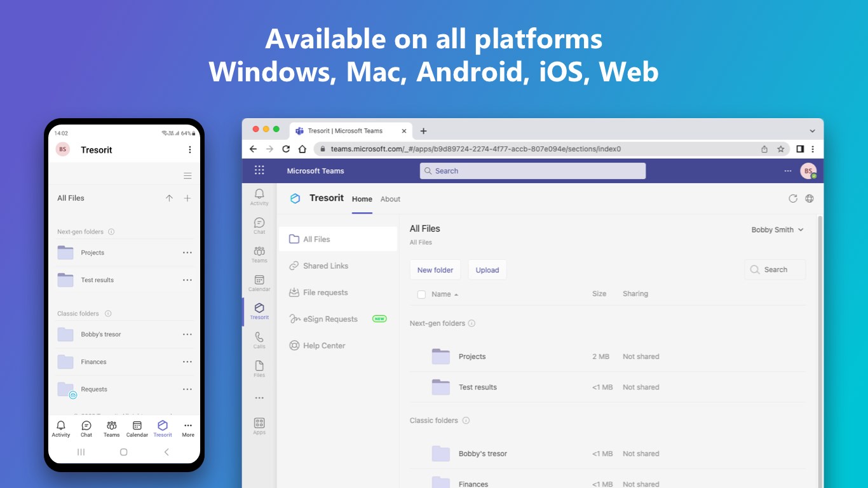Open Bobby Smith account dropdown

pyautogui.click(x=777, y=230)
